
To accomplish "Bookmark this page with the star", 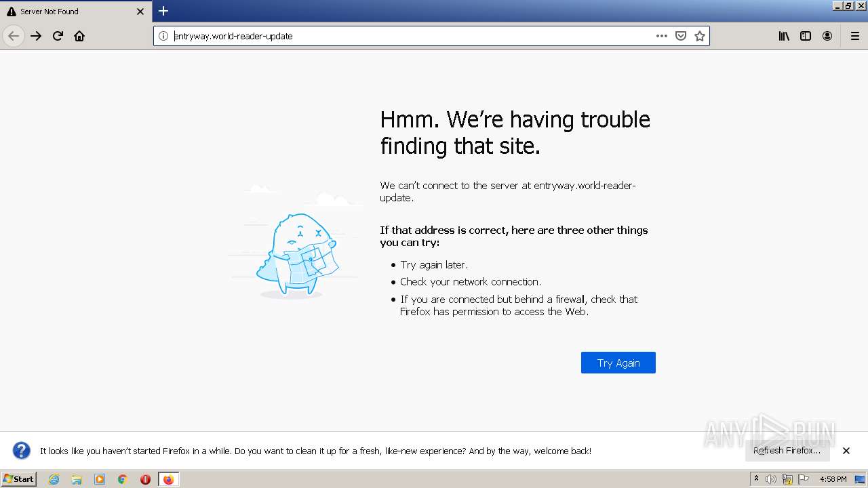I will [x=700, y=36].
